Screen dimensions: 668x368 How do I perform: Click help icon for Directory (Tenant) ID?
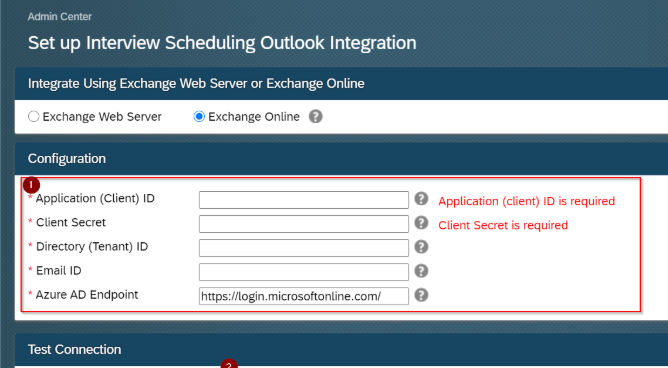[421, 247]
